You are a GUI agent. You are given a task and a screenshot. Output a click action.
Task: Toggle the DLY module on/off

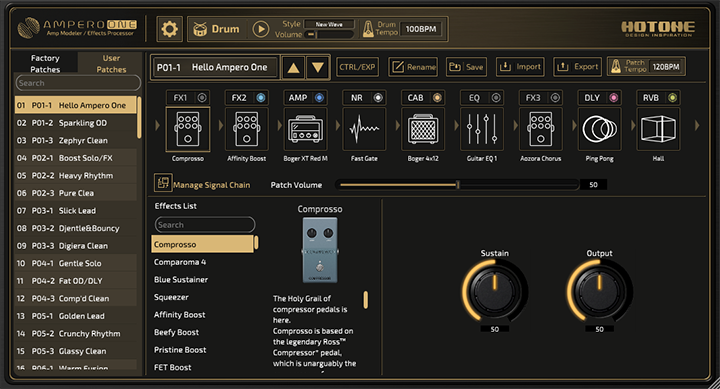pyautogui.click(x=613, y=97)
